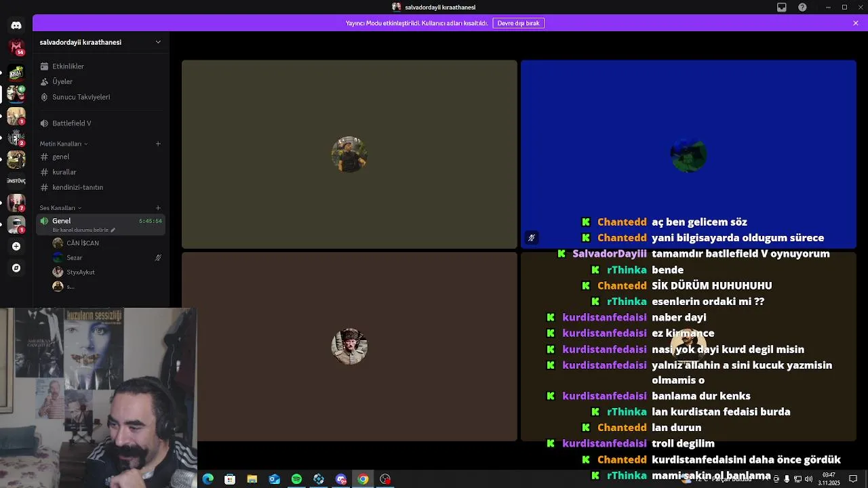This screenshot has width=868, height=488.
Task: Open the #kendinizi-tanıtın channel
Action: [x=100, y=187]
